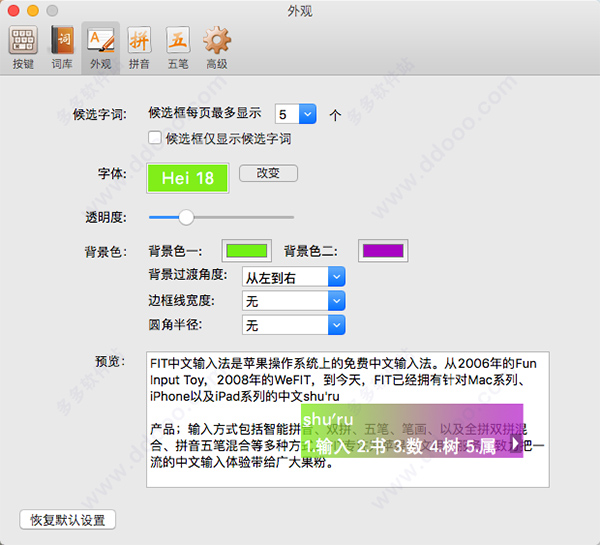Open the 高级 gear icon
The image size is (600, 545).
(x=217, y=47)
